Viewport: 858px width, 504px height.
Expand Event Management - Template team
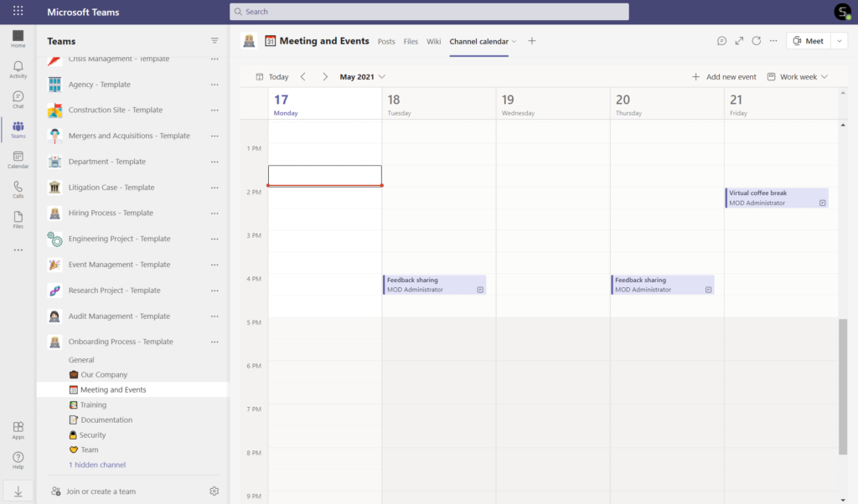[x=119, y=265]
